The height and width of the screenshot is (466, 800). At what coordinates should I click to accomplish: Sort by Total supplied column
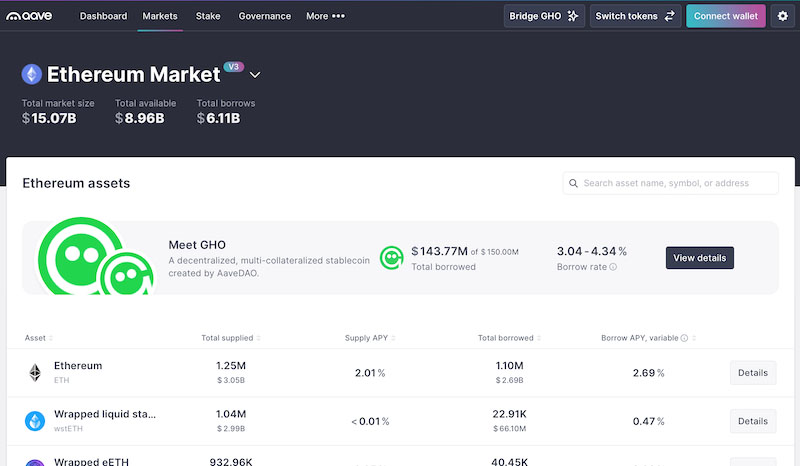click(231, 338)
